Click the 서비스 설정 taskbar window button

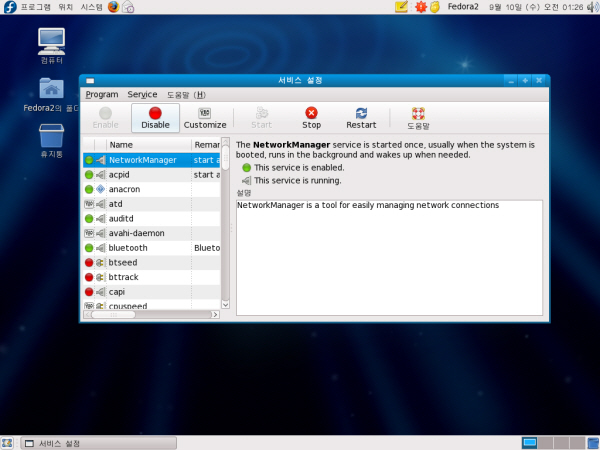(99, 443)
